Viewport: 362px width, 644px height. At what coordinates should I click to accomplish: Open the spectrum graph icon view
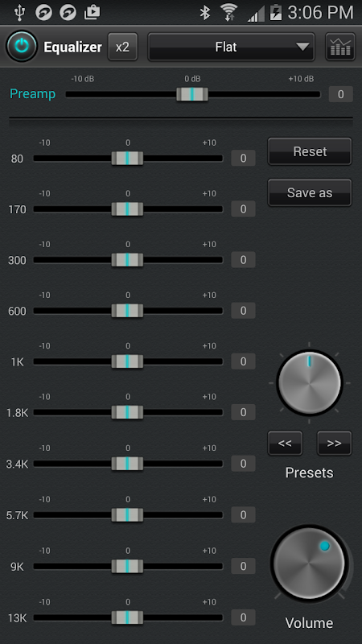pos(340,47)
